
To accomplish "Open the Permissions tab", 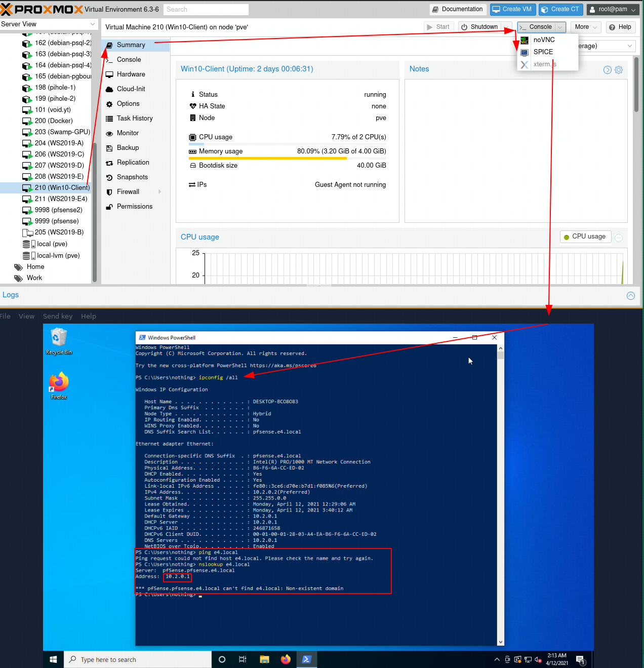I will coord(136,207).
